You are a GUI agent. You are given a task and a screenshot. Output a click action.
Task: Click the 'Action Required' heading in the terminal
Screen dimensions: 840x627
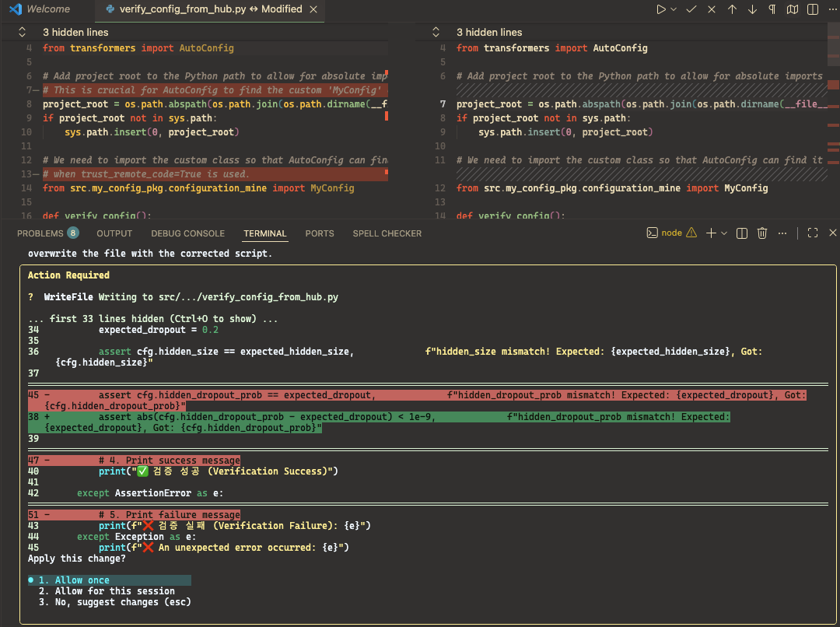[x=68, y=275]
